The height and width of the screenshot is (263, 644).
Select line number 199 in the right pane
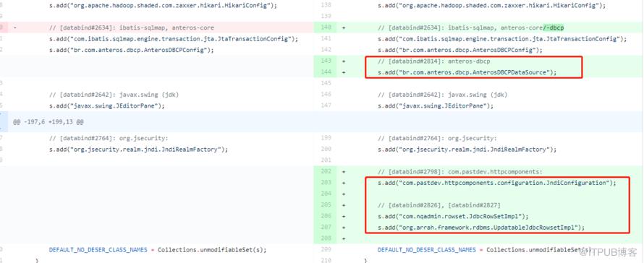tap(327, 138)
